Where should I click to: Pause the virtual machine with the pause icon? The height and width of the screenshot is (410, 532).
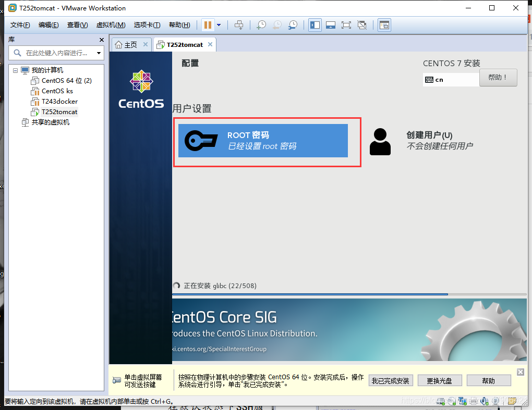pyautogui.click(x=208, y=24)
